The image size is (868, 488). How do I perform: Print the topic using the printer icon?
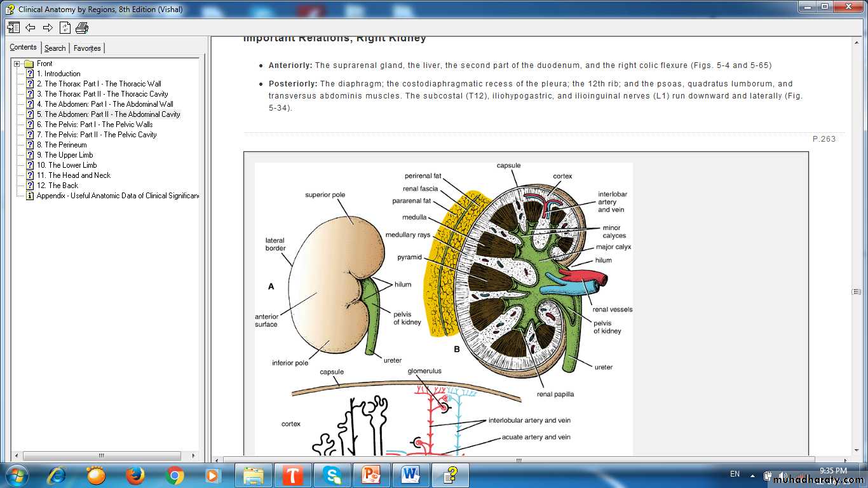(x=82, y=27)
